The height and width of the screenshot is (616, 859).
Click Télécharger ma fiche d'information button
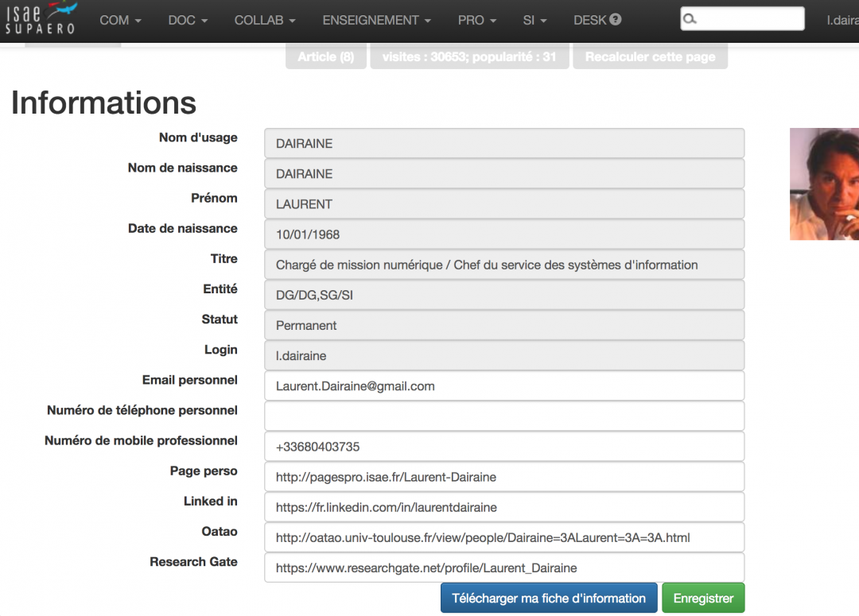tap(549, 599)
